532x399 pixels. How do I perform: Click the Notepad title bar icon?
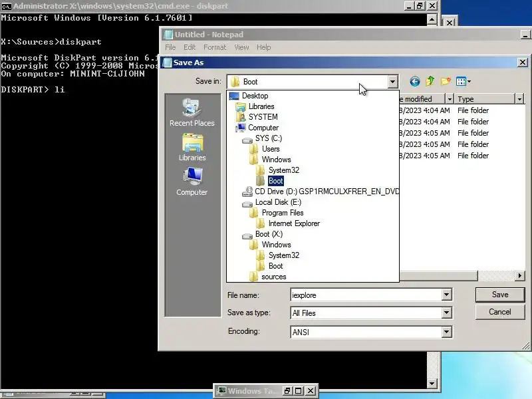click(x=168, y=35)
